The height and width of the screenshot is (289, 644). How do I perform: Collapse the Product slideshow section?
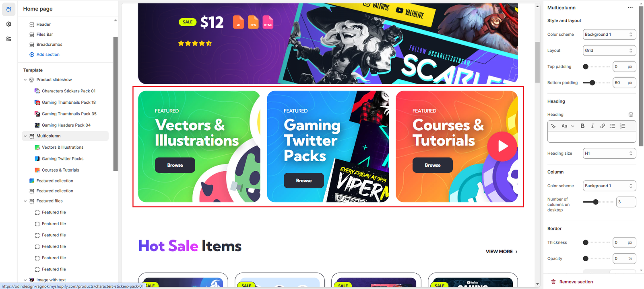click(x=25, y=80)
